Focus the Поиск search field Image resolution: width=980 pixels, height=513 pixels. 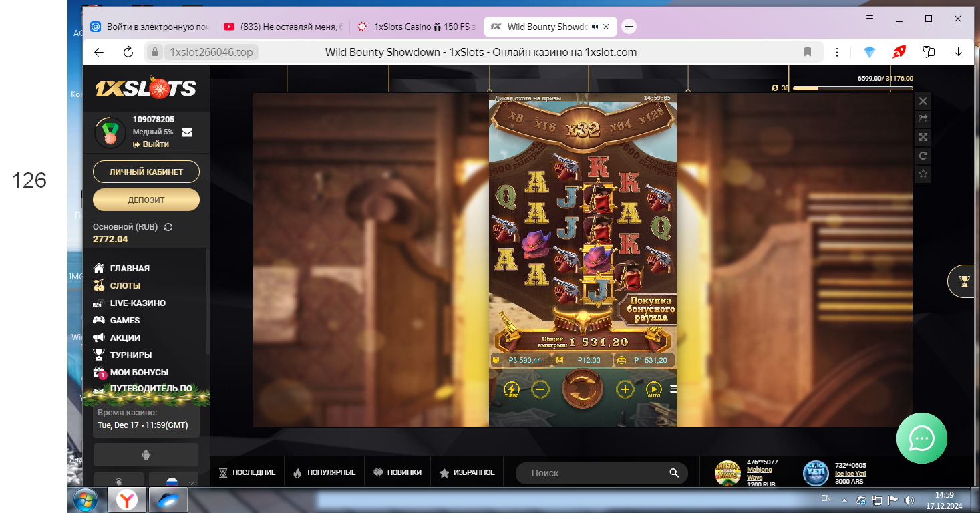[x=601, y=473]
